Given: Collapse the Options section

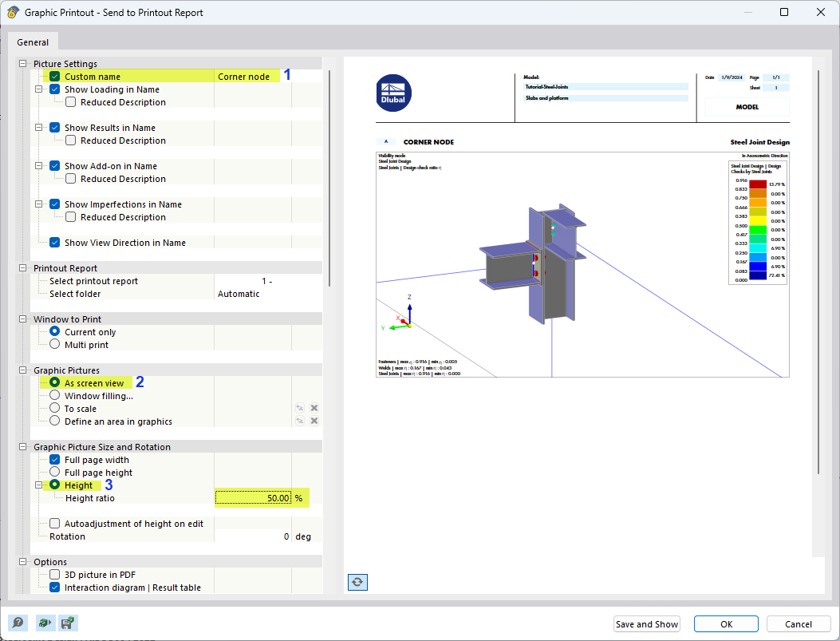Looking at the screenshot, I should click(x=23, y=562).
